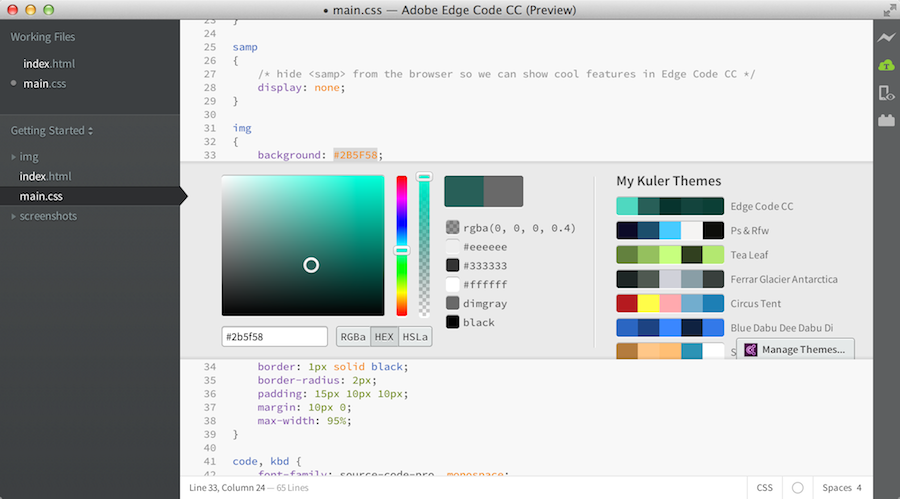
Task: Click the Kuler icon in Manage Themes
Action: 750,350
